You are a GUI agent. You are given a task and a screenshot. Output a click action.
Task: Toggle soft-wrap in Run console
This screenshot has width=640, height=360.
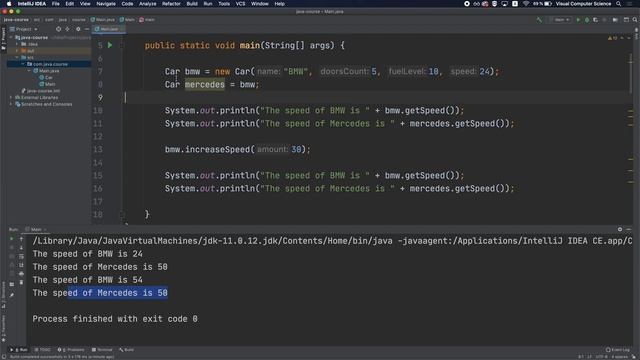(x=21, y=256)
